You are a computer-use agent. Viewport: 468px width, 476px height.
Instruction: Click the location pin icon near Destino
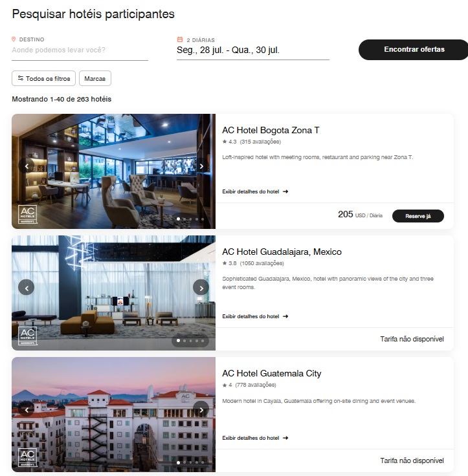pyautogui.click(x=14, y=39)
